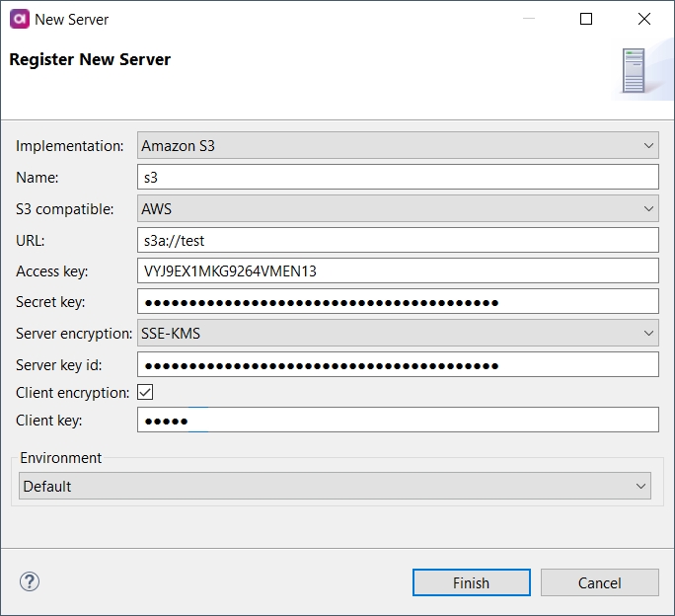Click the Register New Server heading

(x=90, y=60)
